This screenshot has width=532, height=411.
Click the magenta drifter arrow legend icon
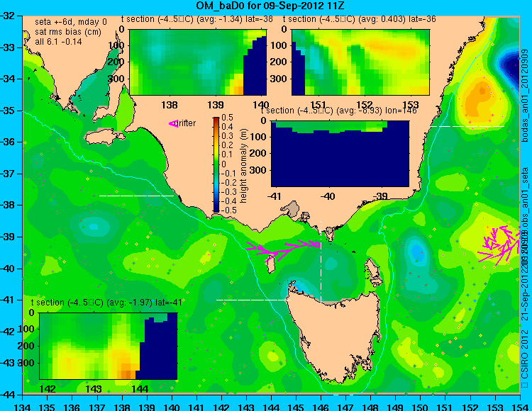coord(173,124)
